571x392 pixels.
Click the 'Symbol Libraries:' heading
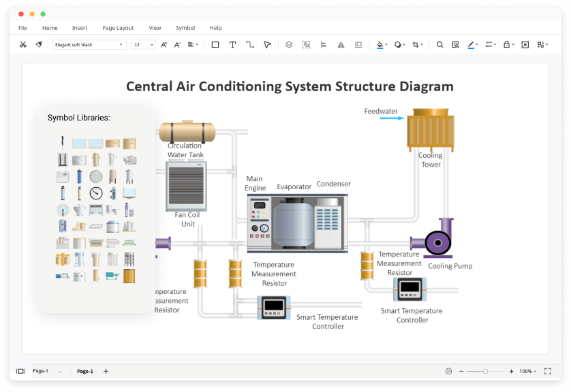(78, 118)
